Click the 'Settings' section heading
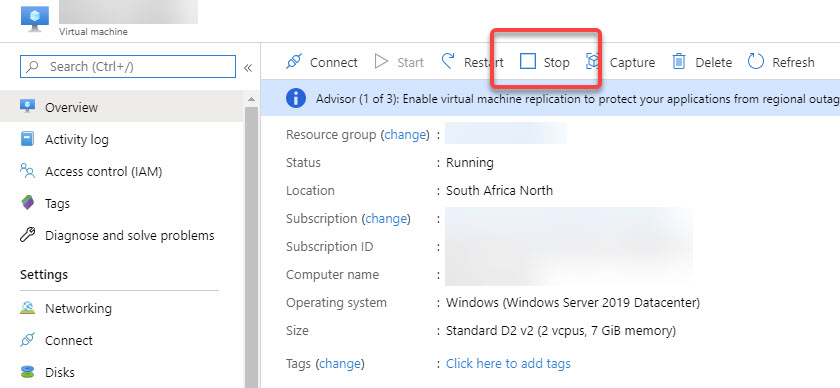 pyautogui.click(x=44, y=274)
